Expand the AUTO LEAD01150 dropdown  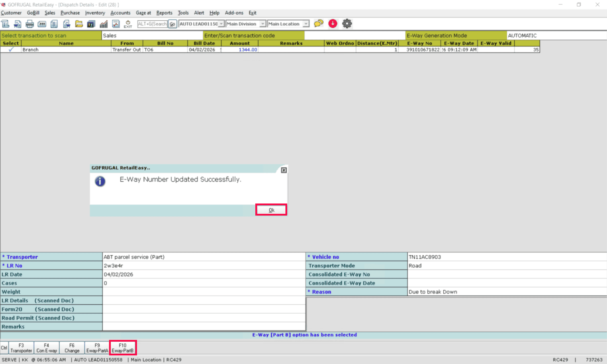pos(221,24)
